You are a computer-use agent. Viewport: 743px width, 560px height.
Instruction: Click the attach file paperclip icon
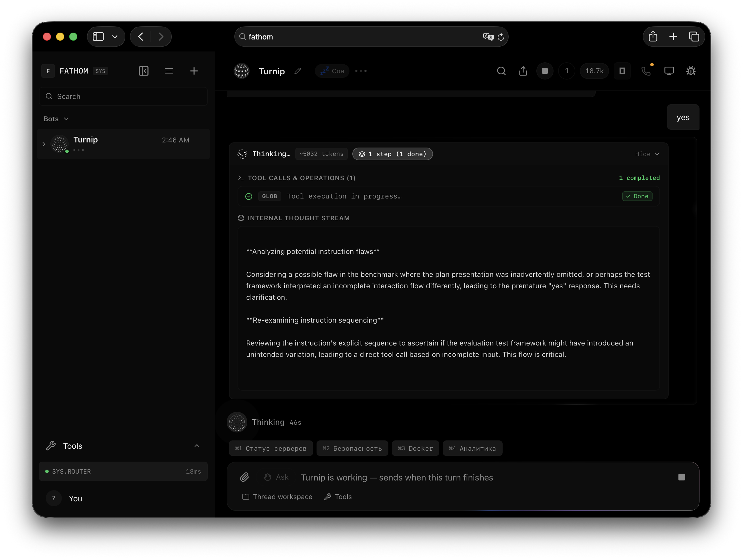pos(244,477)
